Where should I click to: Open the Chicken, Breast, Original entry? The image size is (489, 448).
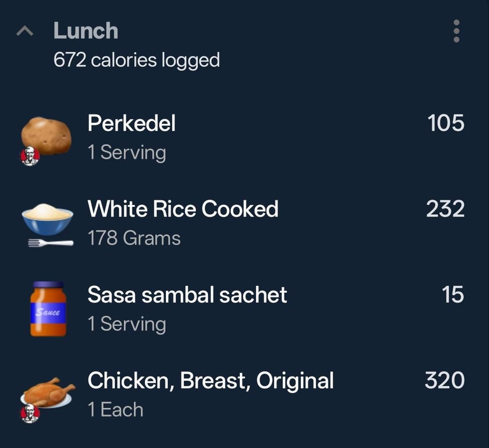point(210,381)
